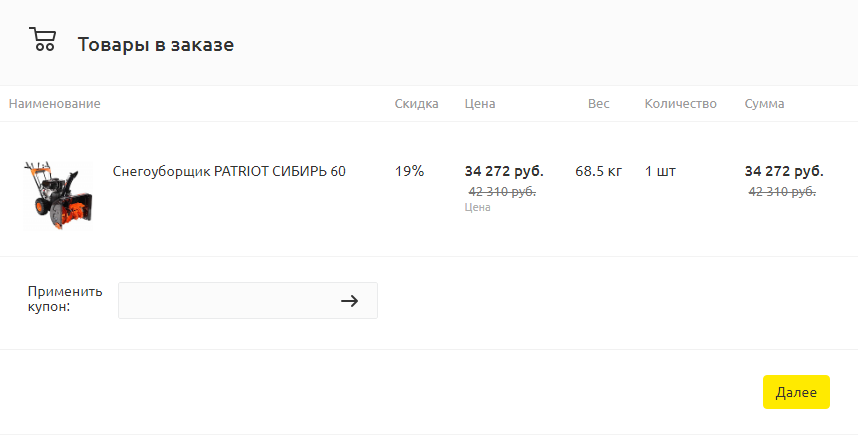Click the Сумма column header
858x435 pixels.
click(764, 103)
